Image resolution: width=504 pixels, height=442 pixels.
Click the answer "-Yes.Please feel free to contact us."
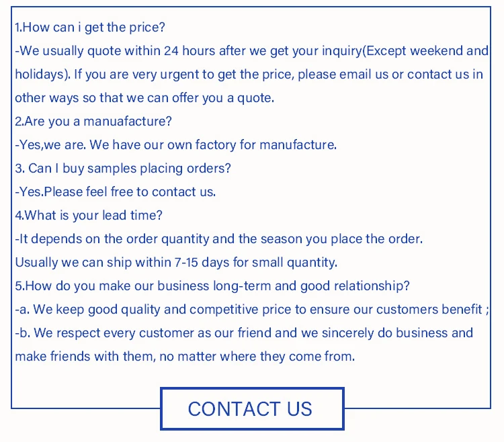[x=115, y=192]
